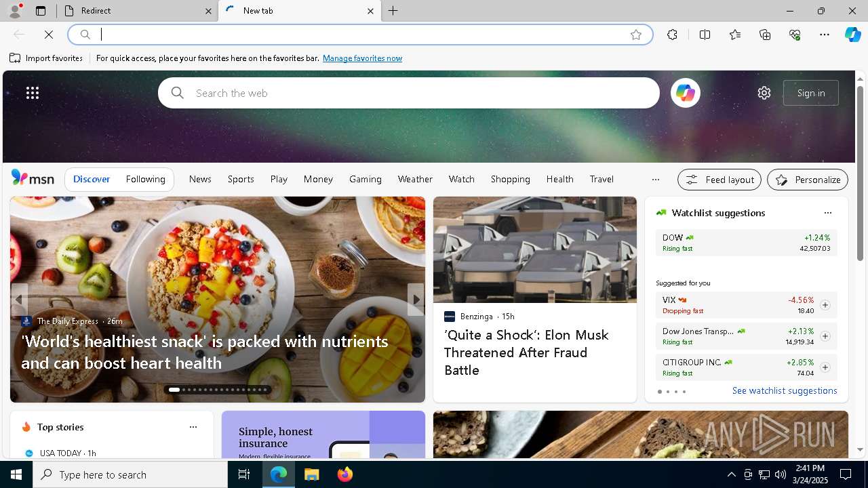This screenshot has width=868, height=488.
Task: Open File Explorer from taskbar
Action: [x=312, y=474]
